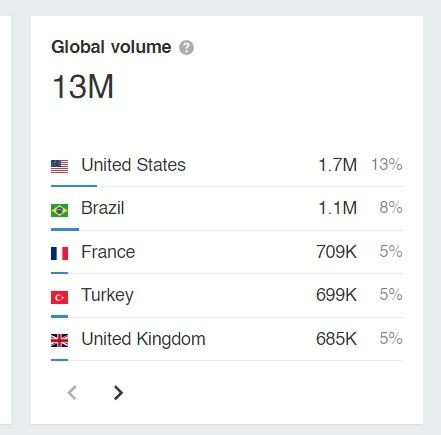The width and height of the screenshot is (441, 435).
Task: Click the United Kingdom flag icon
Action: tap(59, 340)
